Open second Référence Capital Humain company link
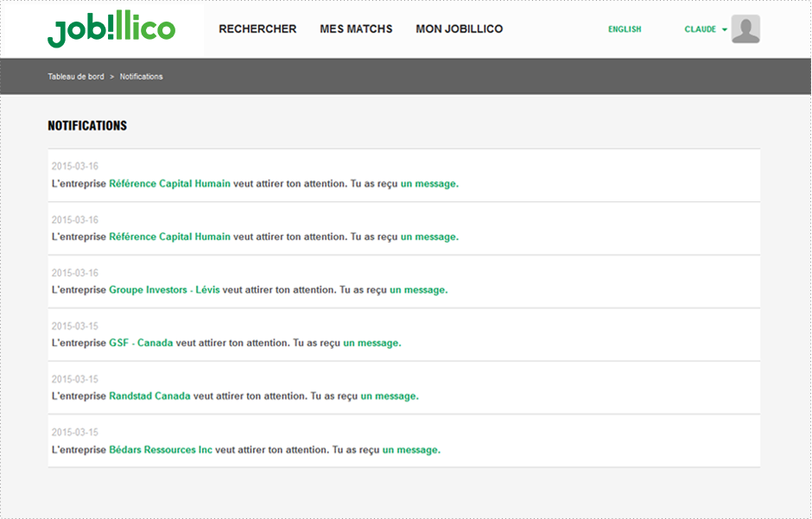The image size is (812, 519). click(x=169, y=237)
